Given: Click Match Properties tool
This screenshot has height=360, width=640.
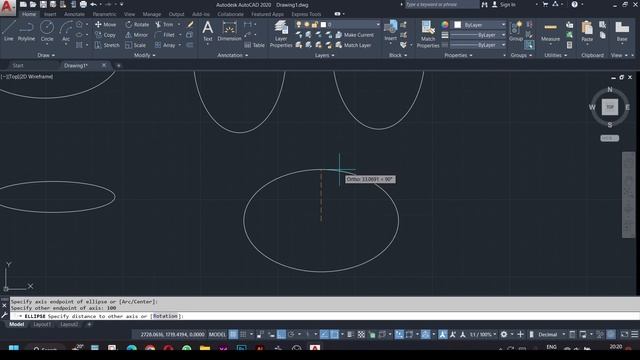Looking at the screenshot, I should 428,34.
